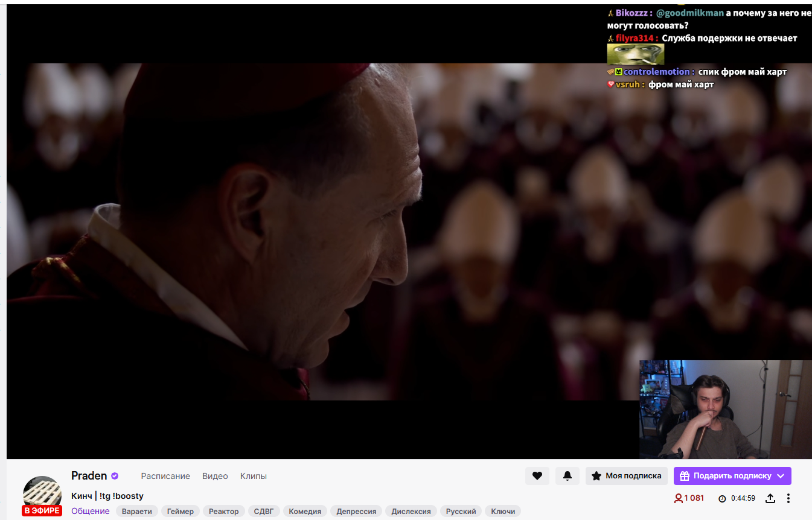The height and width of the screenshot is (520, 812).
Task: Open the three-dot more options menu
Action: 788,498
